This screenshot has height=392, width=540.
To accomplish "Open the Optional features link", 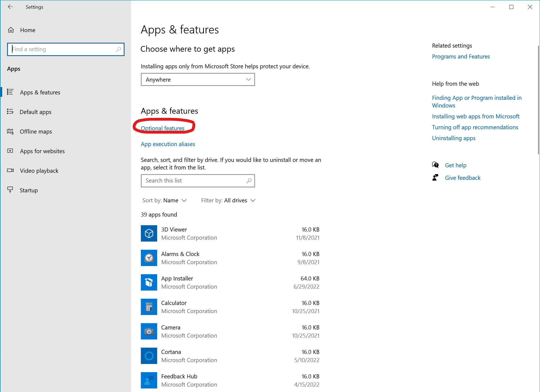I will (163, 128).
